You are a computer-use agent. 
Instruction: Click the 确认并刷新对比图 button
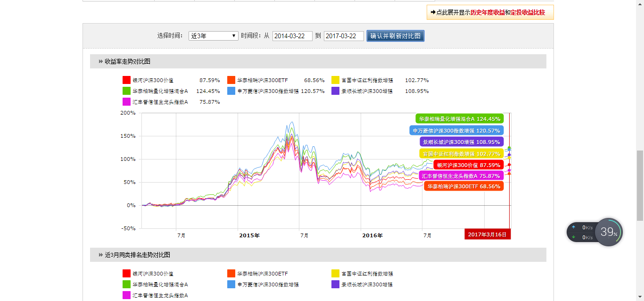[395, 35]
